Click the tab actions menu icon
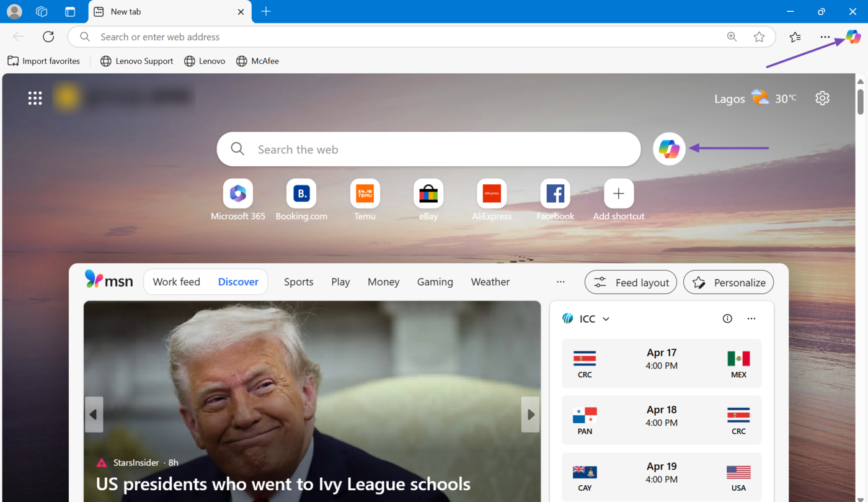The width and height of the screenshot is (868, 502). 70,12
